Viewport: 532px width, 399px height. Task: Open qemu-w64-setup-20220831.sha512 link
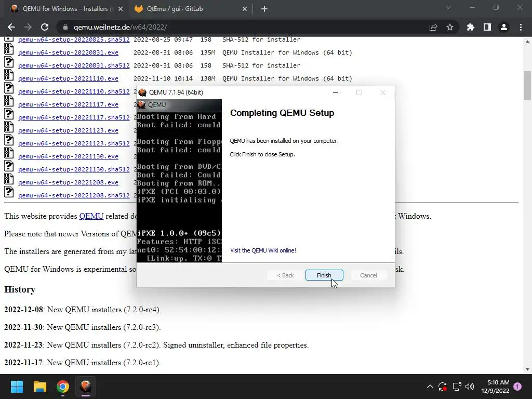tap(74, 65)
